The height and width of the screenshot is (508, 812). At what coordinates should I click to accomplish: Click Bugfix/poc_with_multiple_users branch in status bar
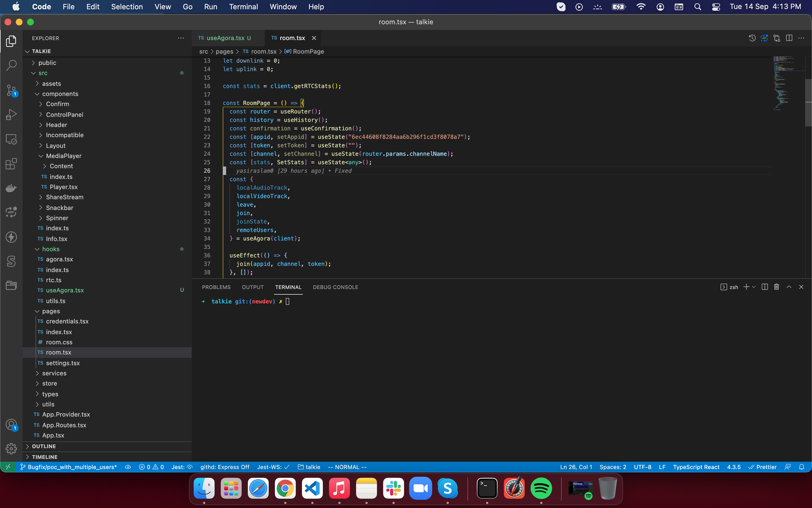click(x=69, y=467)
